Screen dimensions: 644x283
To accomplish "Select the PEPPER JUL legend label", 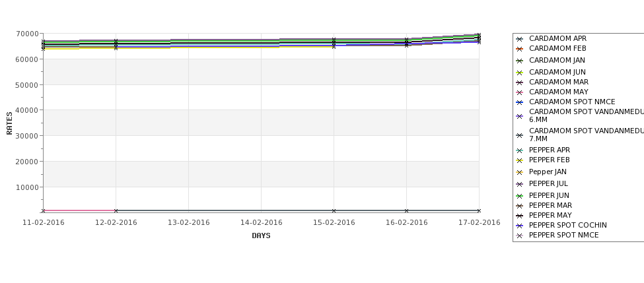I will pos(548,184).
